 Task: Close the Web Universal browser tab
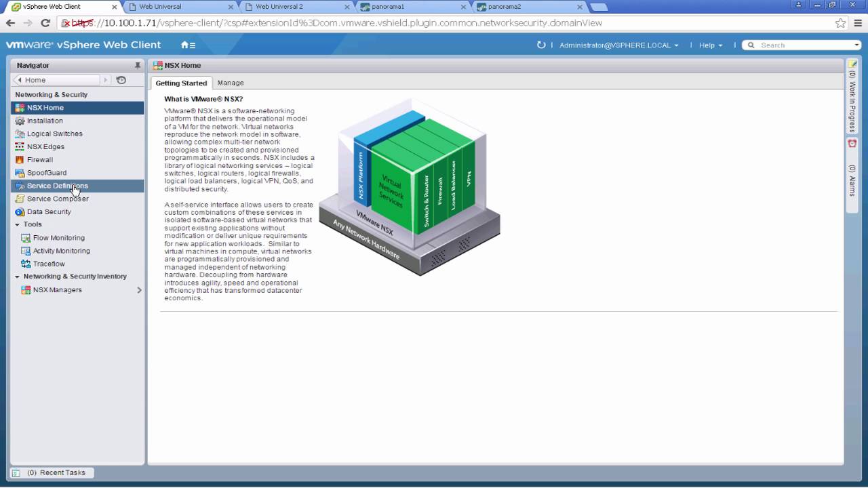click(231, 7)
